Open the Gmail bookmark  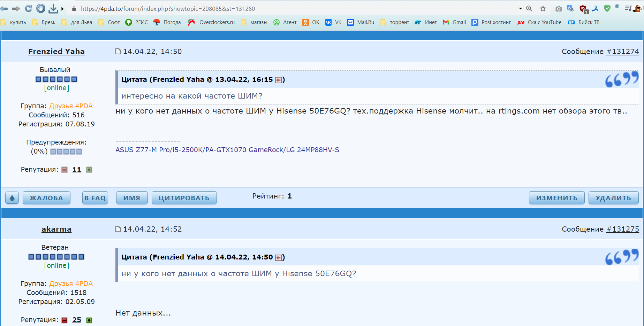coord(454,22)
